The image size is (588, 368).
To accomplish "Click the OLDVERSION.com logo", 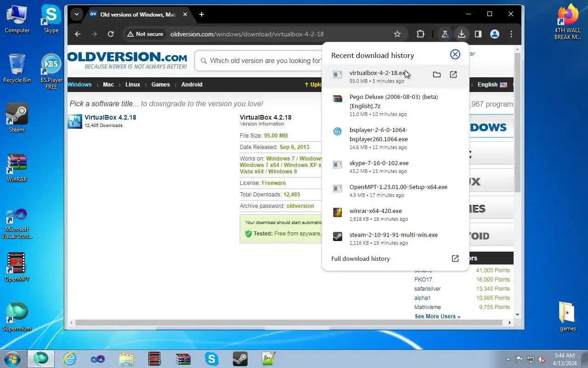I will click(x=127, y=60).
